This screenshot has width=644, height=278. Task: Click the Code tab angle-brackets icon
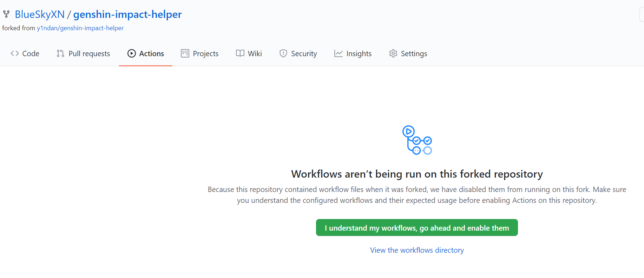14,53
